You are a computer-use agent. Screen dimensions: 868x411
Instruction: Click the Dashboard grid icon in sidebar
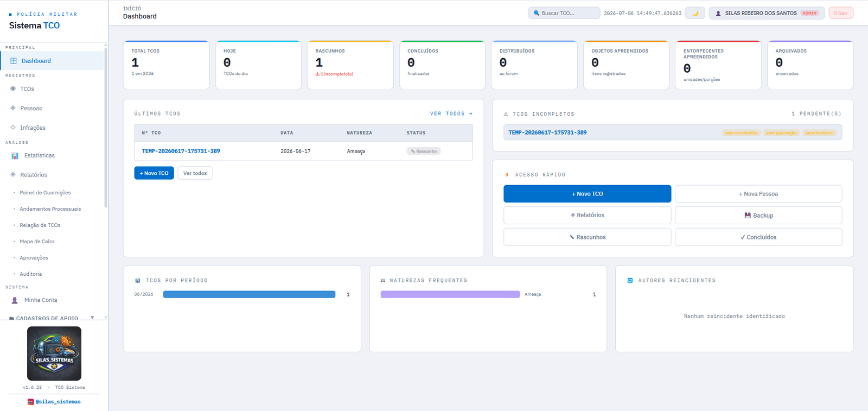[x=14, y=61]
